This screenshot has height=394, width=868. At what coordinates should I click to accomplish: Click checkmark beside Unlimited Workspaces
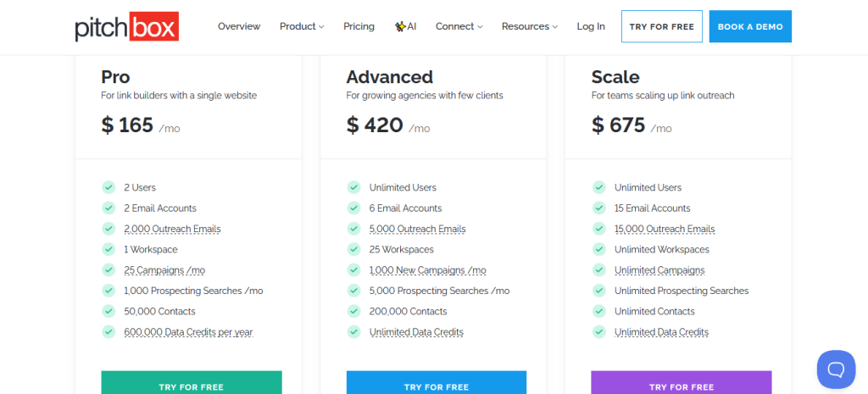tap(599, 250)
